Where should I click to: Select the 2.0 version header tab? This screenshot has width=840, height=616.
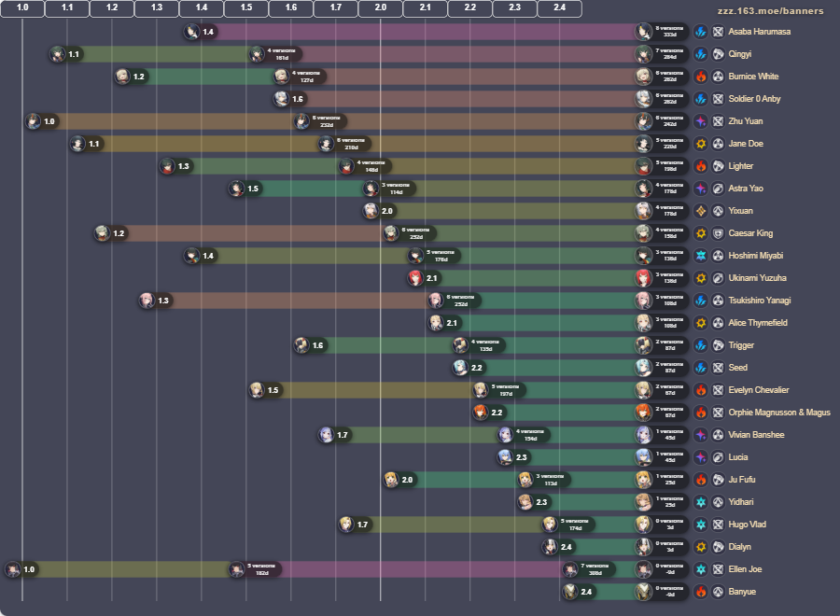[381, 8]
